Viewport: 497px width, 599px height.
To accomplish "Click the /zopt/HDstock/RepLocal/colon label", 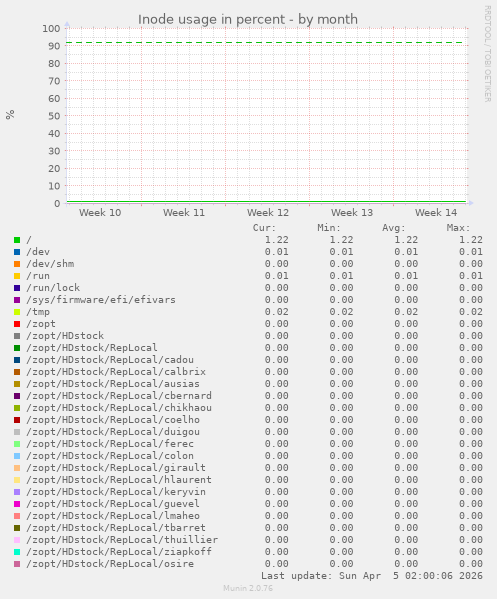I will (x=110, y=456).
